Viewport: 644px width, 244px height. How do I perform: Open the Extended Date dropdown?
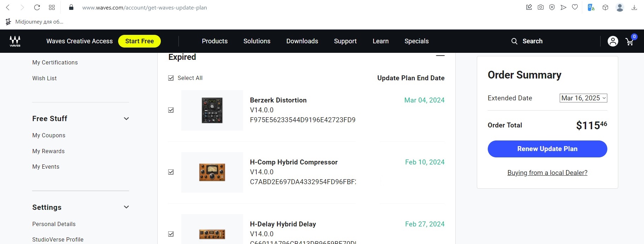[583, 98]
